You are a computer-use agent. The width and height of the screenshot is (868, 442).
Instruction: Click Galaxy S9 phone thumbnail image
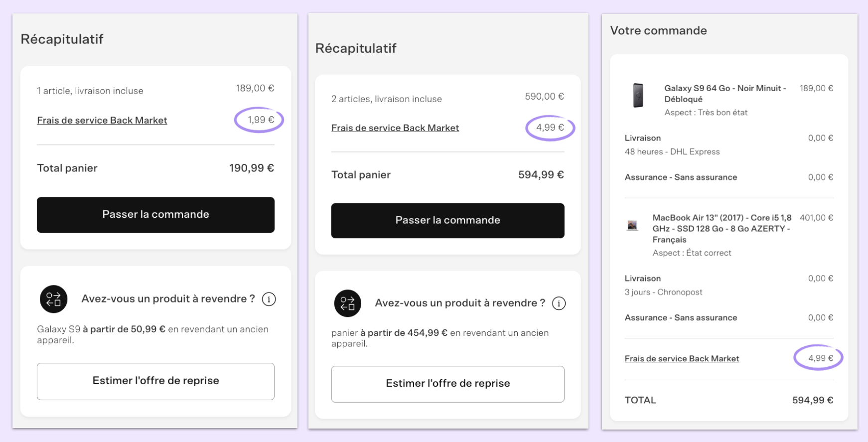[x=638, y=95]
